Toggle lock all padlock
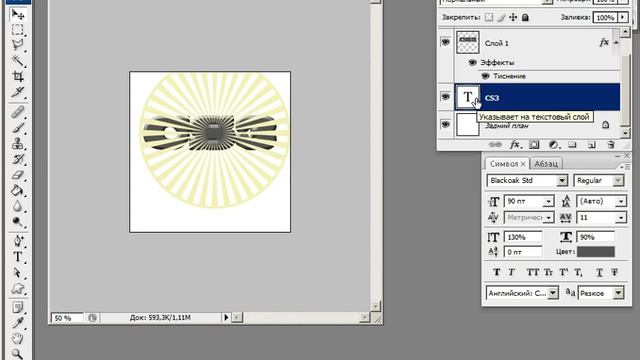Screen dimensions: 640x360 pos(525,17)
